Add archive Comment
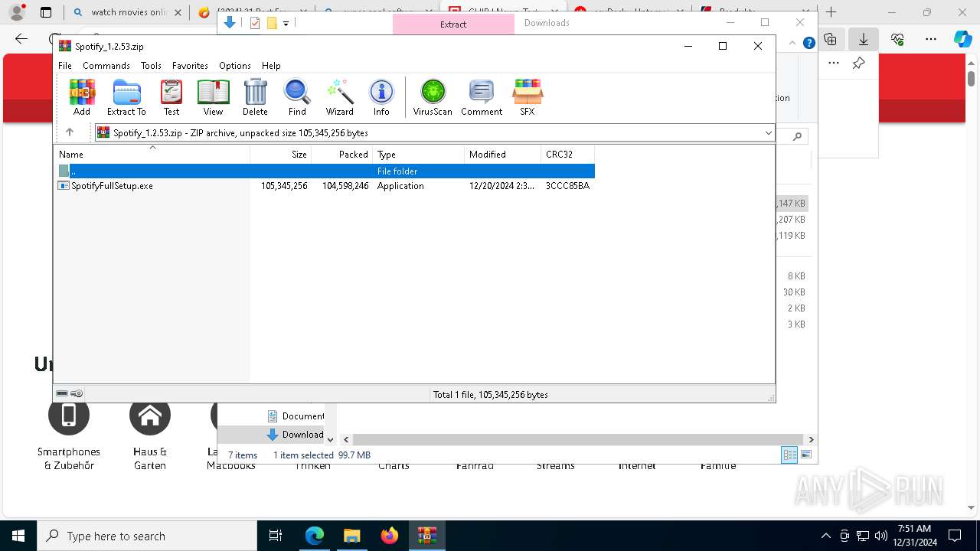980x551 pixels. point(482,97)
